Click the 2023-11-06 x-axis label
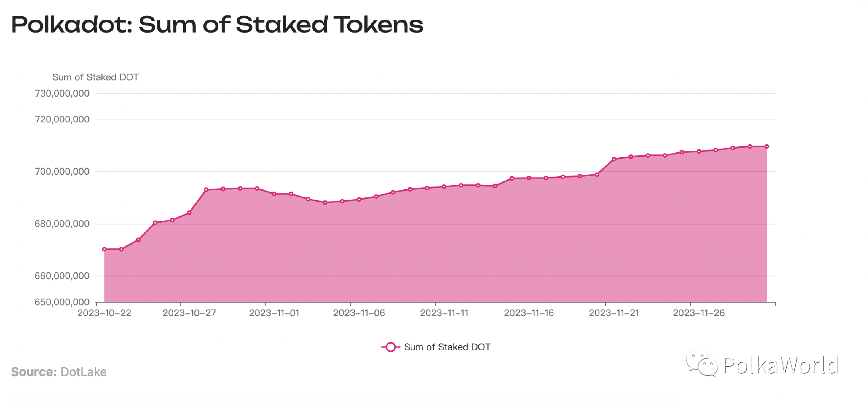The height and width of the screenshot is (402, 868). pyautogui.click(x=359, y=313)
